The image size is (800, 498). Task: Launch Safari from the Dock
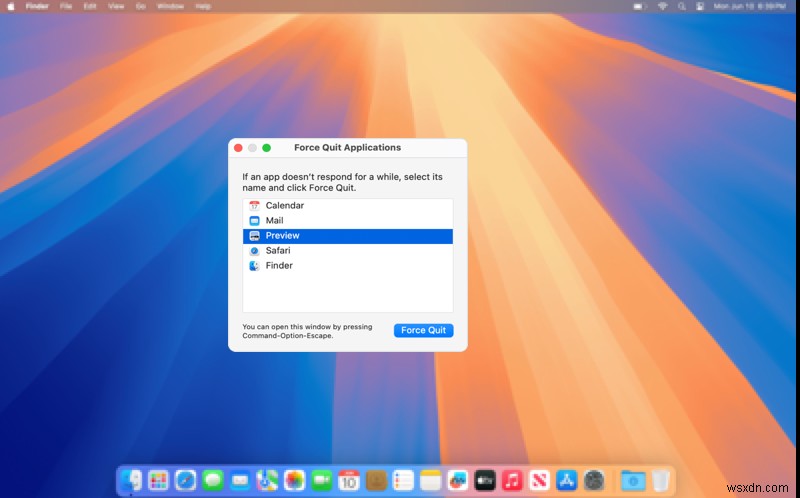click(x=186, y=481)
